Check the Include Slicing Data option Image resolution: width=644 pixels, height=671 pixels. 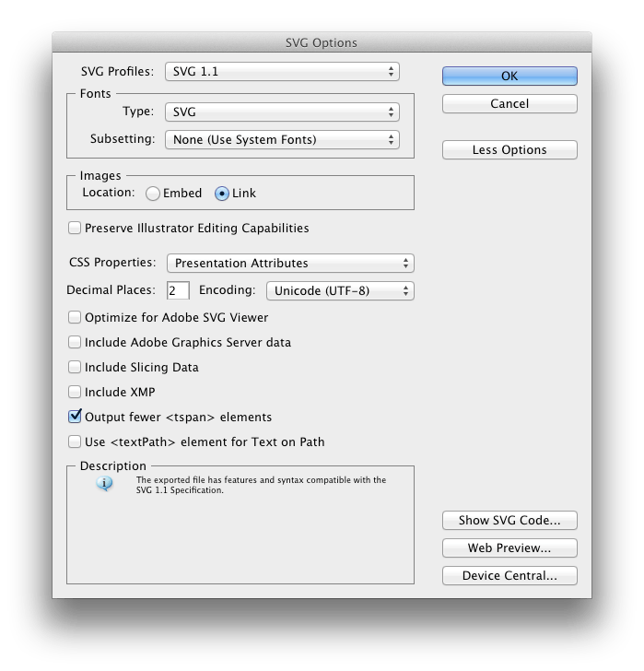point(75,367)
